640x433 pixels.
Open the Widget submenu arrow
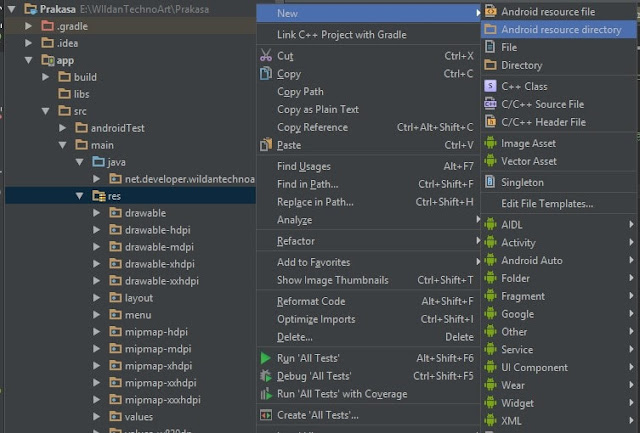[x=631, y=403]
